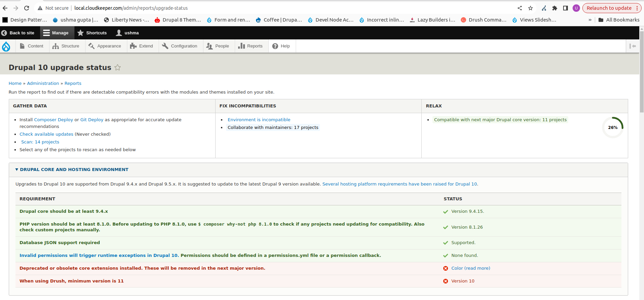Switch toolbar to vertical orientation
Viewport: 644px width, 300px height.
click(x=633, y=46)
